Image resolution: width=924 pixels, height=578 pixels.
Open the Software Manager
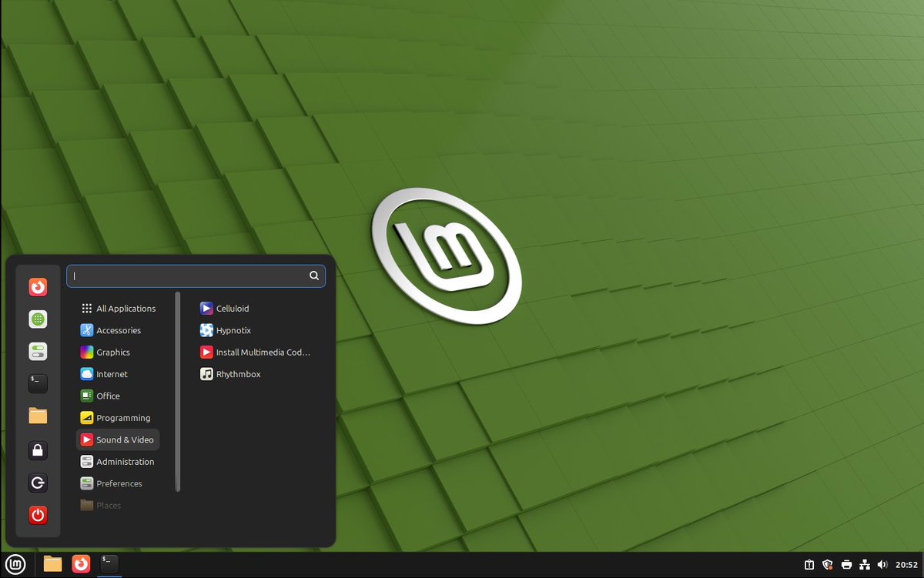click(x=37, y=319)
